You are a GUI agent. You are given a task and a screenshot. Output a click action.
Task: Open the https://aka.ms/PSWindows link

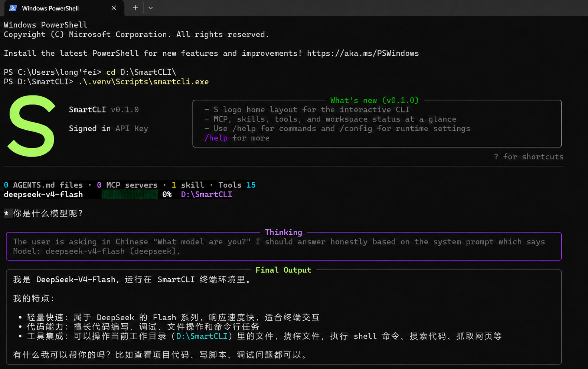363,53
